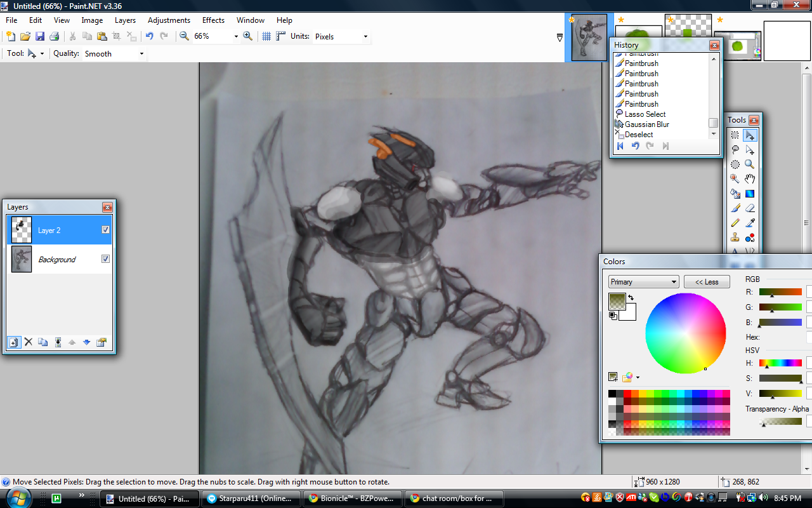
Task: Open the Primary color mode dropdown
Action: pyautogui.click(x=643, y=281)
